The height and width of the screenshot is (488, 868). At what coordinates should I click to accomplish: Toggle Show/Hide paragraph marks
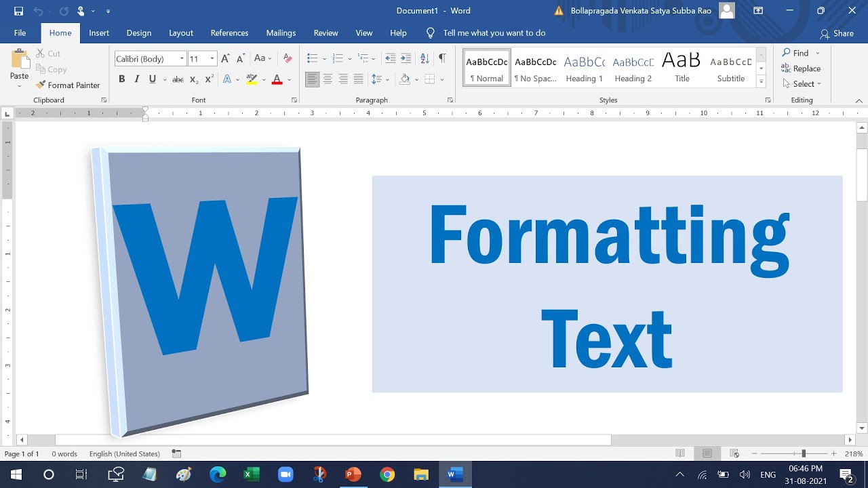pyautogui.click(x=442, y=59)
